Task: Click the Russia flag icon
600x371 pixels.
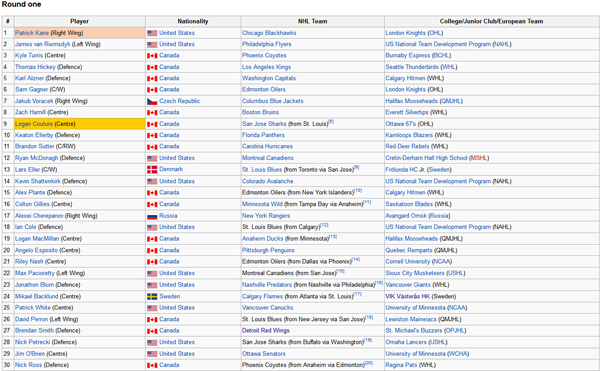Action: pos(152,216)
